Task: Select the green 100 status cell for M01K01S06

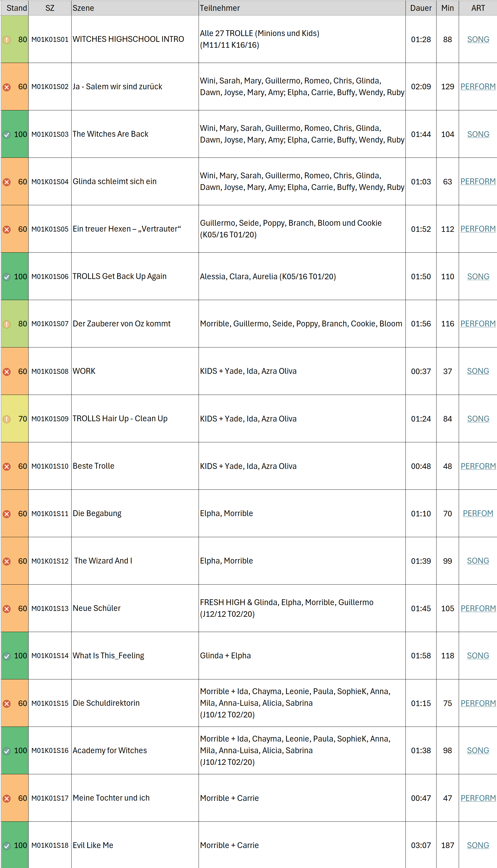Action: point(15,276)
